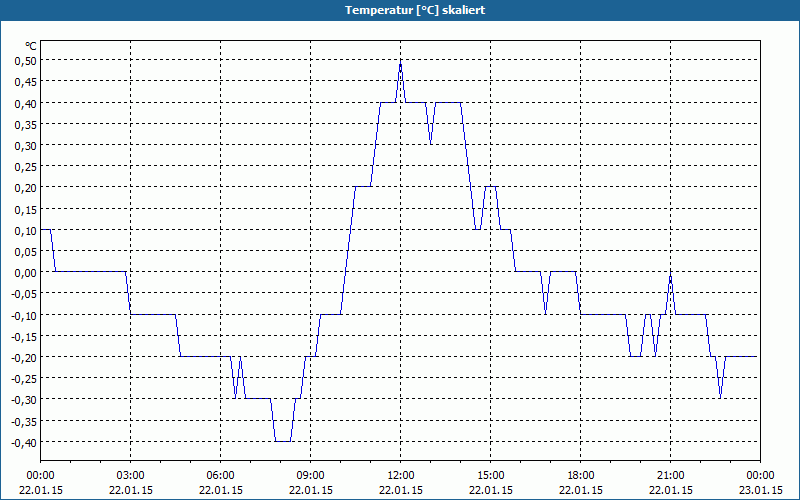
Task: Click the -0,40 y-axis label
Action: point(25,442)
